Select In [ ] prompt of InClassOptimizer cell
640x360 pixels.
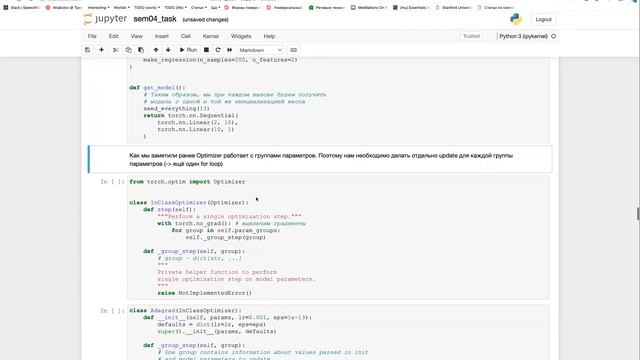pos(112,182)
